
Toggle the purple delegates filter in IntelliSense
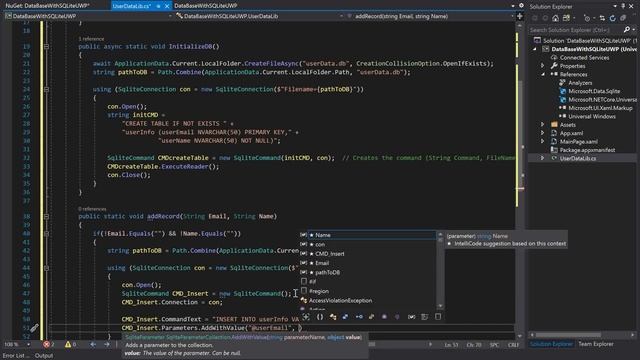pyautogui.click(x=384, y=317)
